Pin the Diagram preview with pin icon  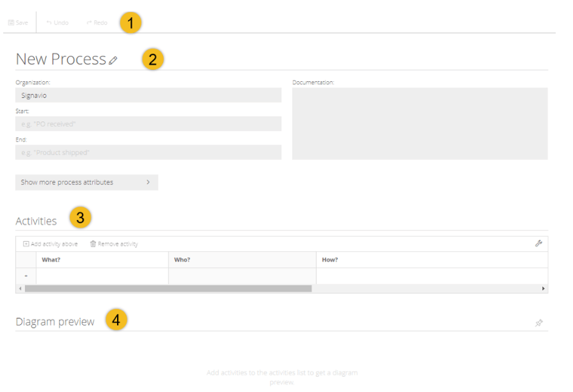point(539,323)
